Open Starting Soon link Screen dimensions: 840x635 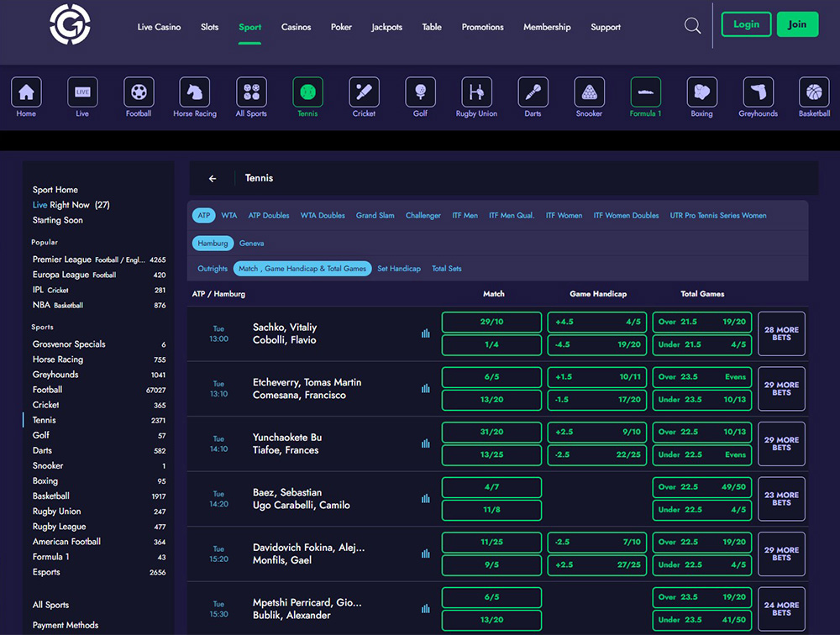tap(58, 220)
